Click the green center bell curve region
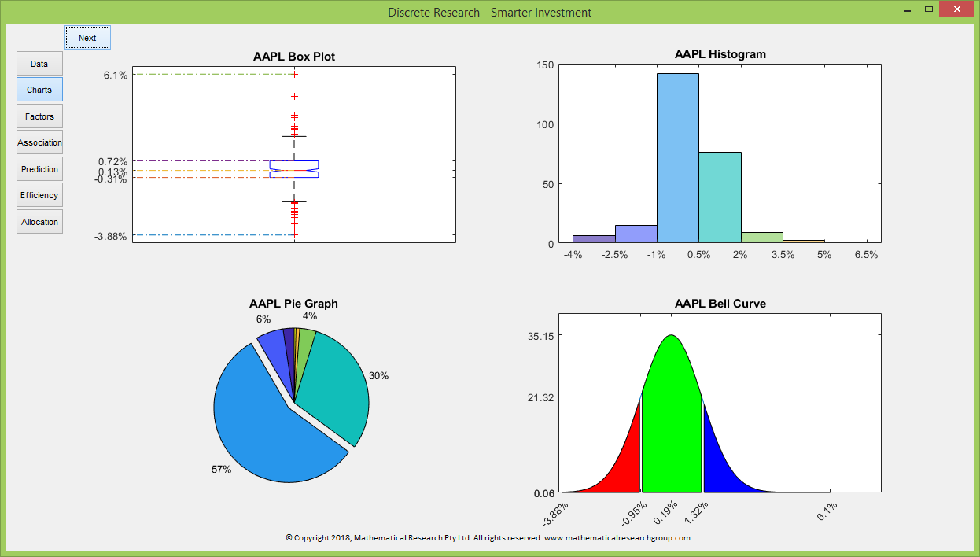The height and width of the screenshot is (557, 980). (x=672, y=417)
